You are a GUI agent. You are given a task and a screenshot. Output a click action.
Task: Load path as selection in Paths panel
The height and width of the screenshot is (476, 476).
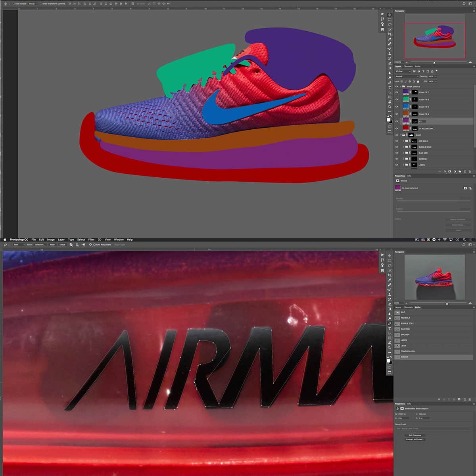click(x=449, y=399)
